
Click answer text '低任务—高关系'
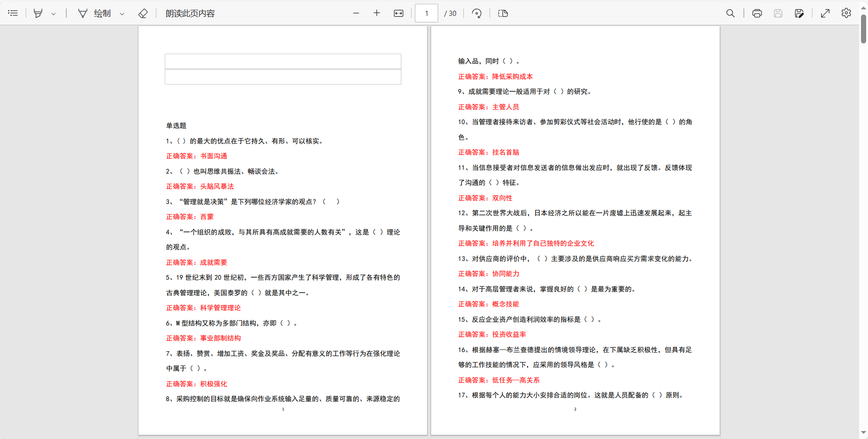point(516,380)
